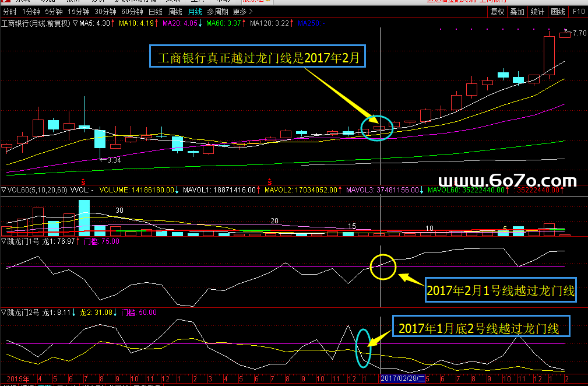Open the 统计 statistics tool
This screenshot has height=386, width=588.
point(537,12)
